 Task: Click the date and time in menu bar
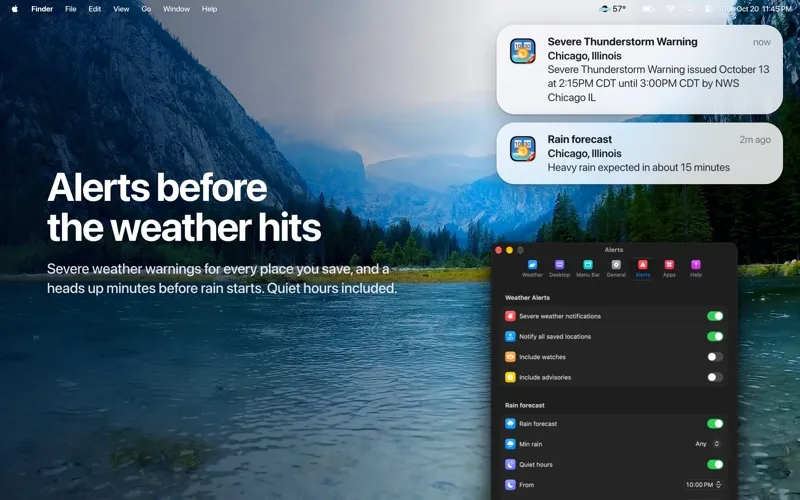tap(758, 9)
